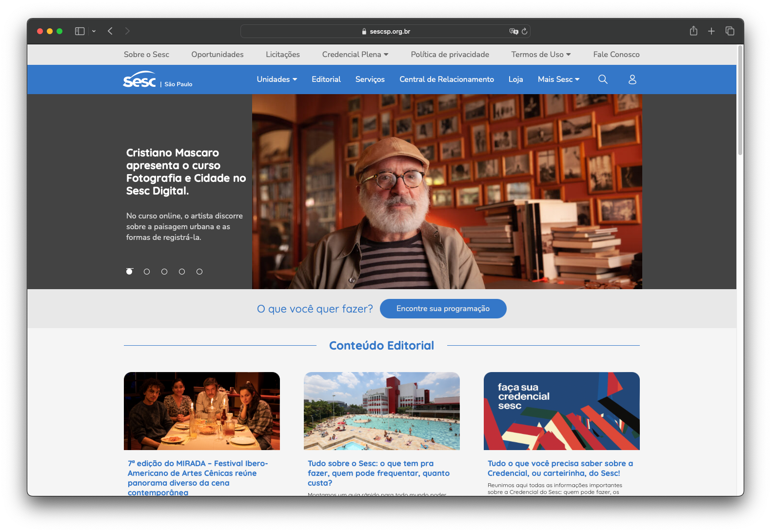Open the site search magnifier icon
This screenshot has width=771, height=532.
click(603, 79)
